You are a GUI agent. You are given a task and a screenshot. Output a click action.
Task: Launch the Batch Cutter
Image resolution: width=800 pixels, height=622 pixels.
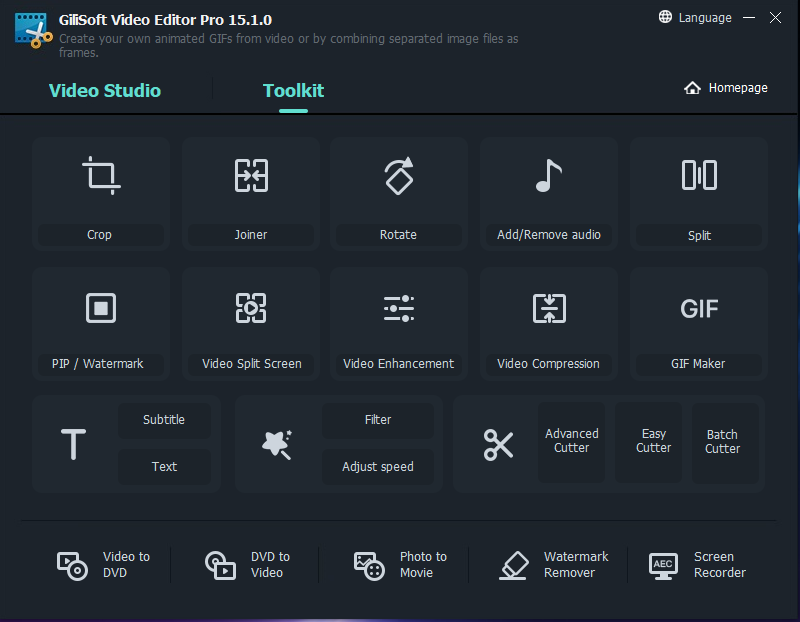coord(725,442)
